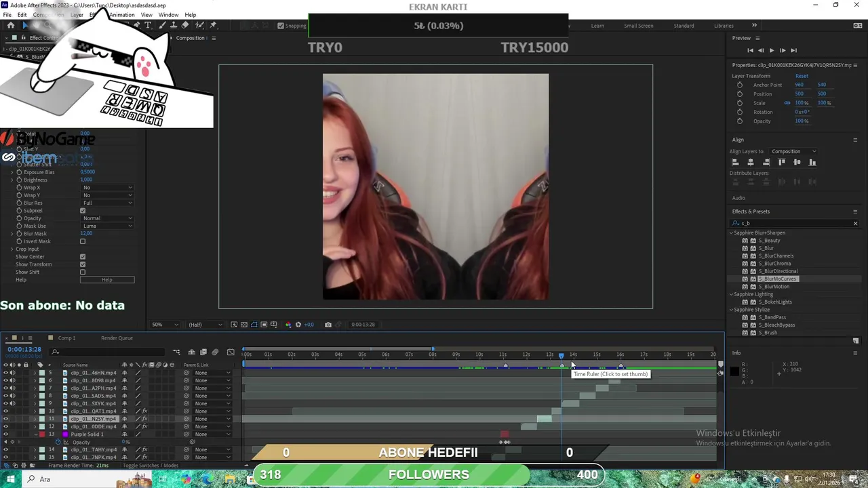Click the Anchor Point stopwatch
This screenshot has width=868, height=488.
pos(740,85)
